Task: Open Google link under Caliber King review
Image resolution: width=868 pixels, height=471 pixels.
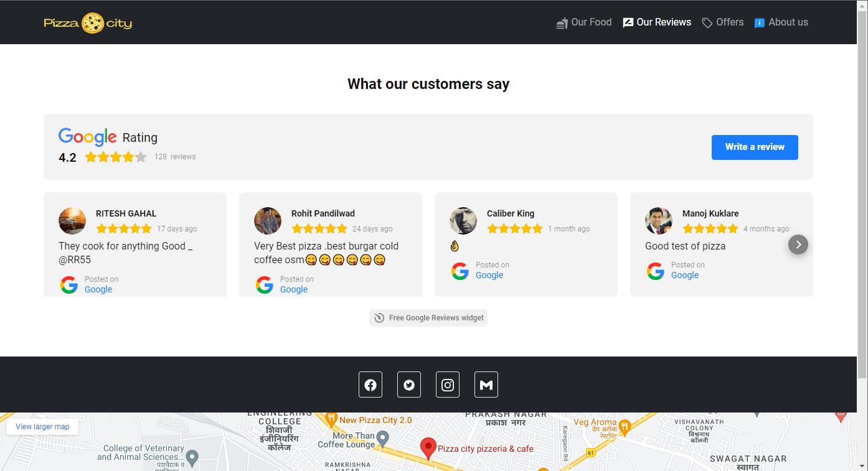Action: point(489,275)
